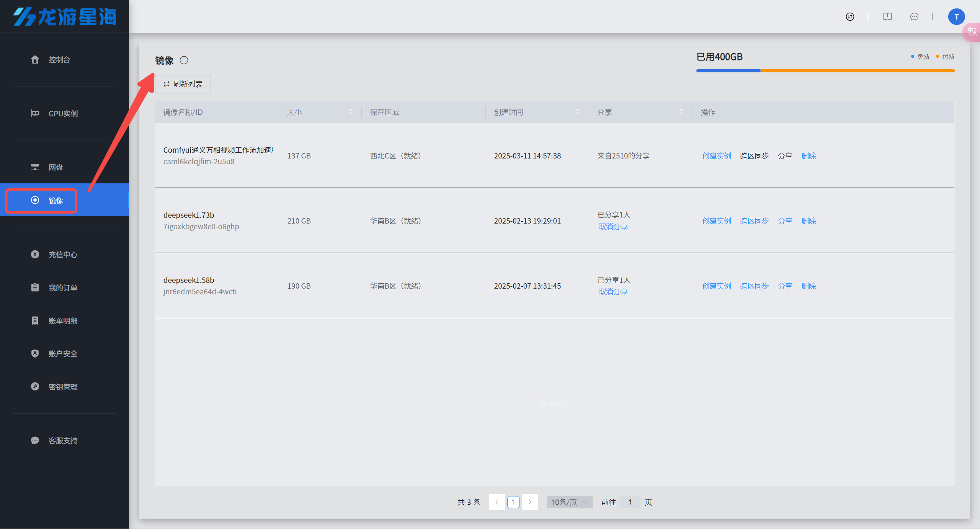The width and height of the screenshot is (980, 529).
Task: Click the 龙游星海 logo
Action: click(64, 16)
